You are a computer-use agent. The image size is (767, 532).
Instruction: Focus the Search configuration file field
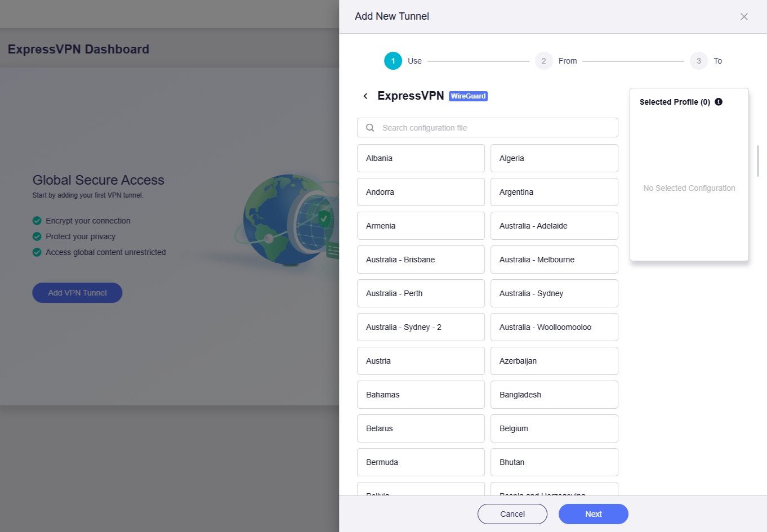pyautogui.click(x=488, y=128)
